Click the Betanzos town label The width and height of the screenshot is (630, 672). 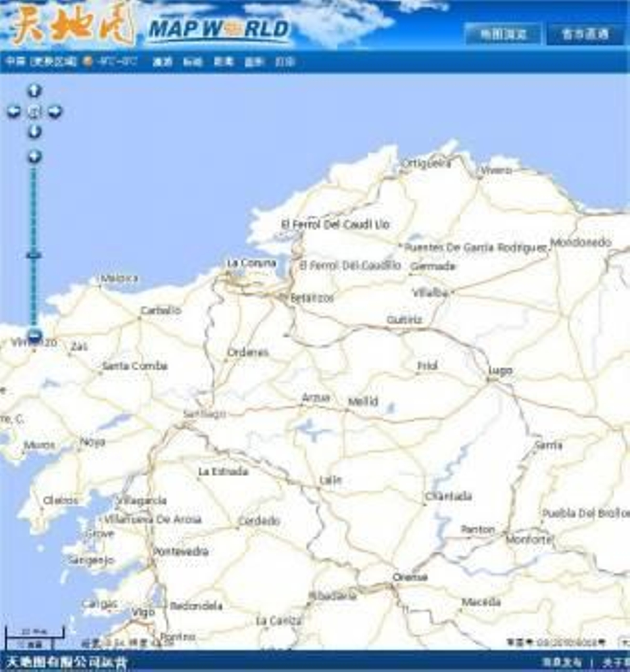tap(312, 298)
